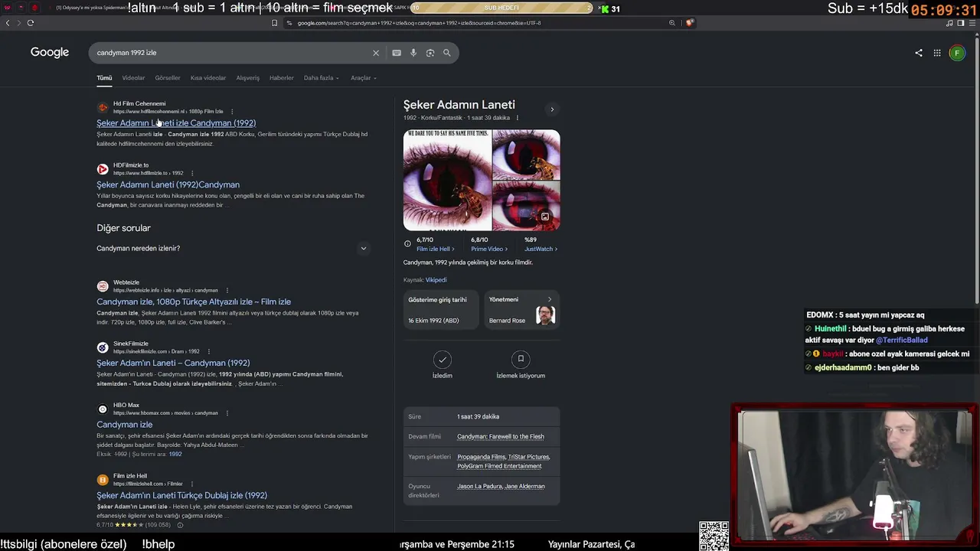Image resolution: width=980 pixels, height=551 pixels.
Task: Open the HBO Max 'Candyman izle' result
Action: (125, 425)
